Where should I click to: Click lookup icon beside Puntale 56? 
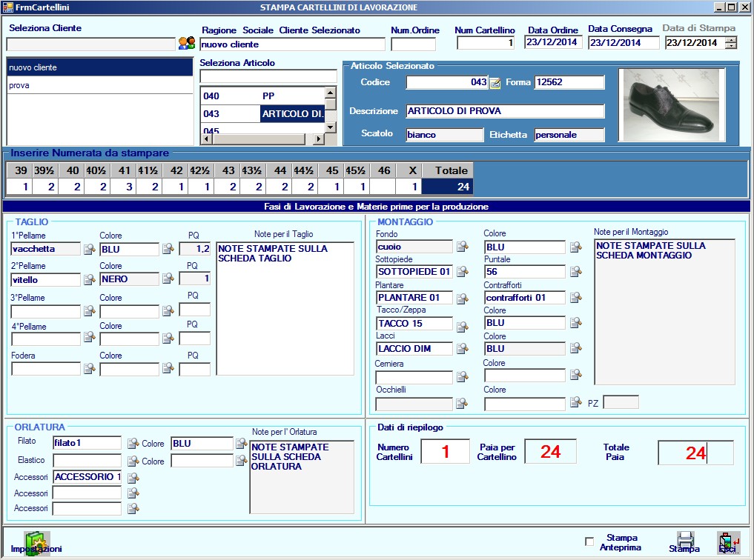pos(575,271)
